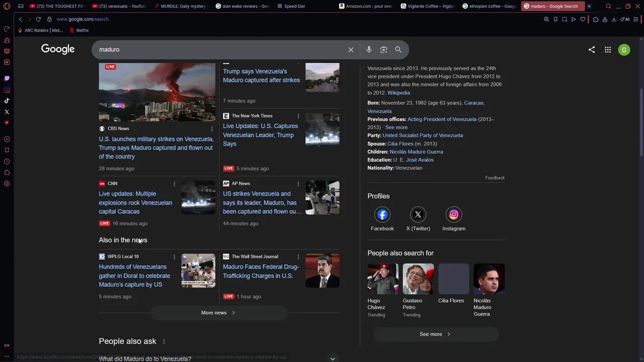Open Maduro's X (Twitter) profile
The image size is (644, 362).
418,215
